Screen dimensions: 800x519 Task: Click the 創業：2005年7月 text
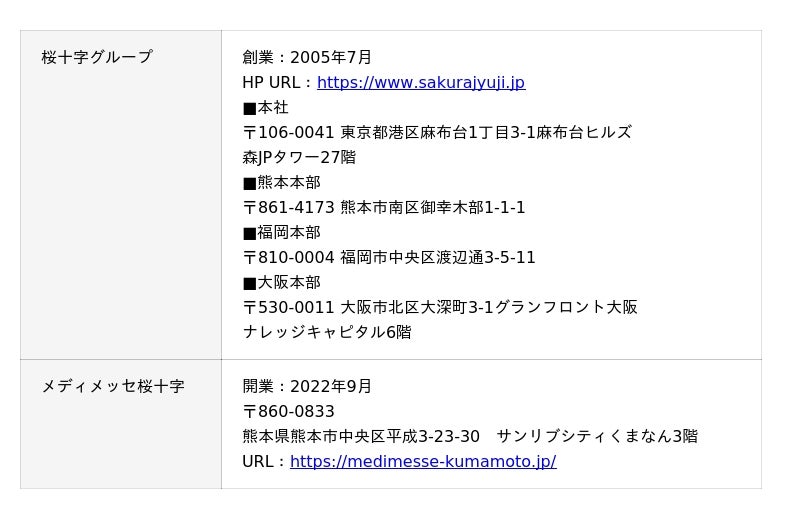click(307, 58)
